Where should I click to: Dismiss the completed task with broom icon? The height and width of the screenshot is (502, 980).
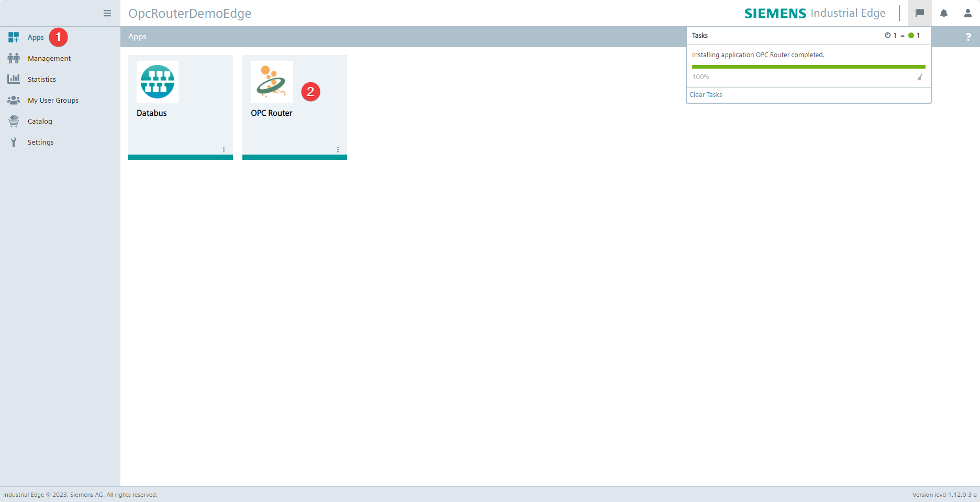[919, 77]
